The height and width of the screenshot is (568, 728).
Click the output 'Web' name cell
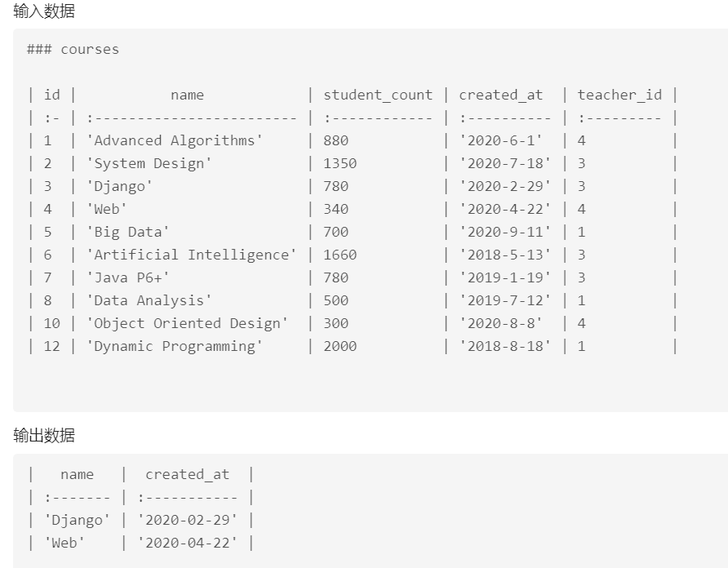64,543
